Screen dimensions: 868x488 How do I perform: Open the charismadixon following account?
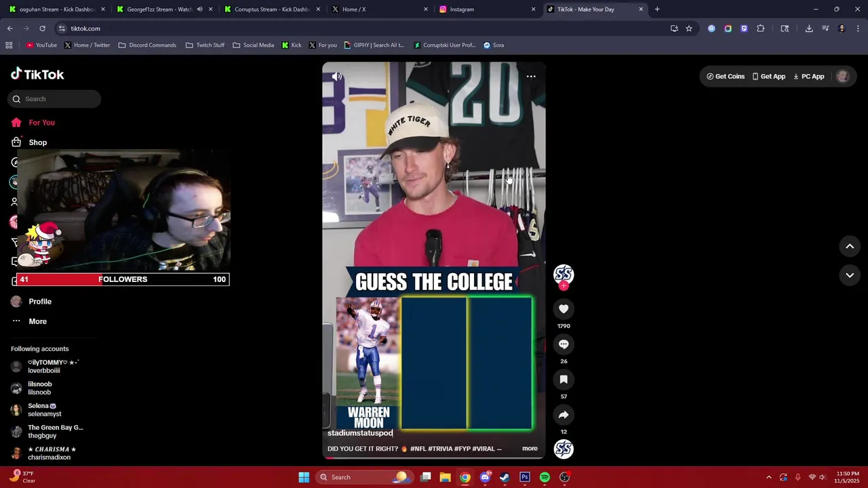pyautogui.click(x=43, y=453)
